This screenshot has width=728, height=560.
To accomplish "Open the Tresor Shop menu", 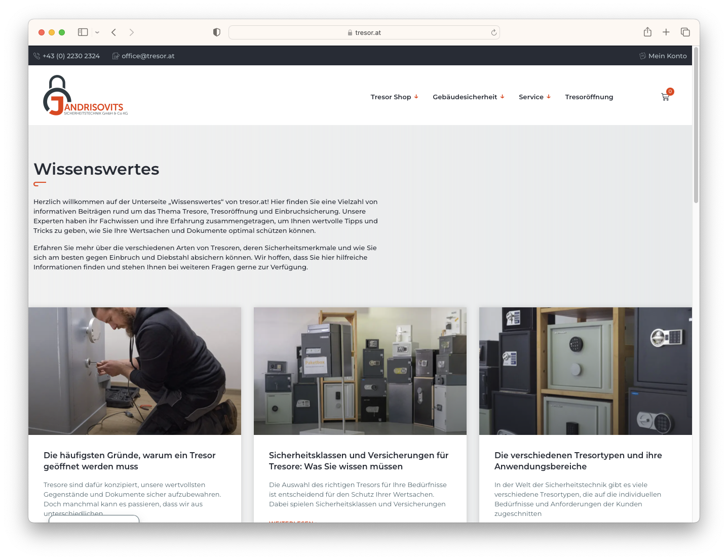I will [x=391, y=97].
